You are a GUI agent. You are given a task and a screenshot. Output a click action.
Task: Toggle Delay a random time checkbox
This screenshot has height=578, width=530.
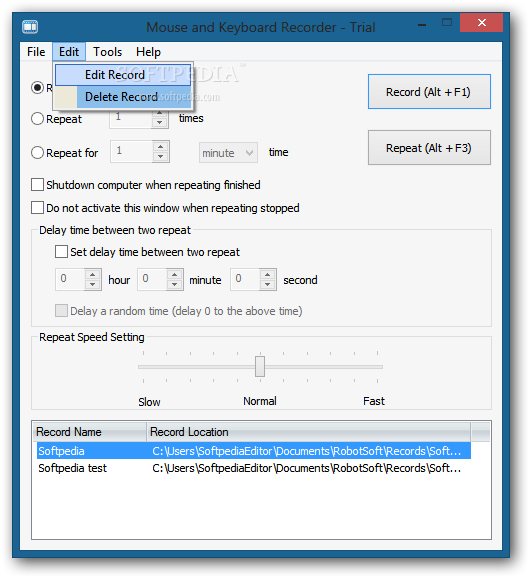pos(61,311)
